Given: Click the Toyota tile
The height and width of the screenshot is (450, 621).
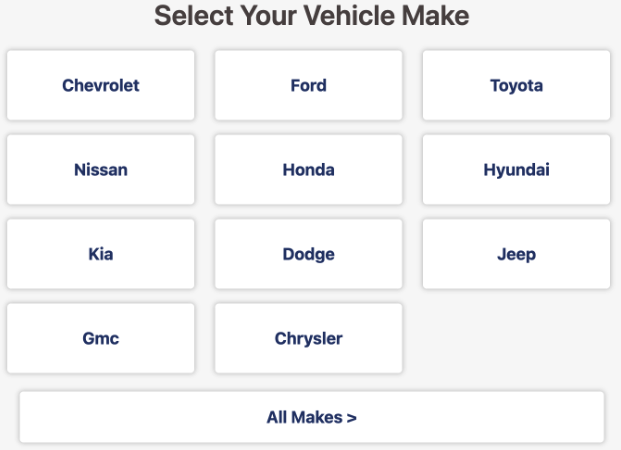Looking at the screenshot, I should [x=516, y=86].
